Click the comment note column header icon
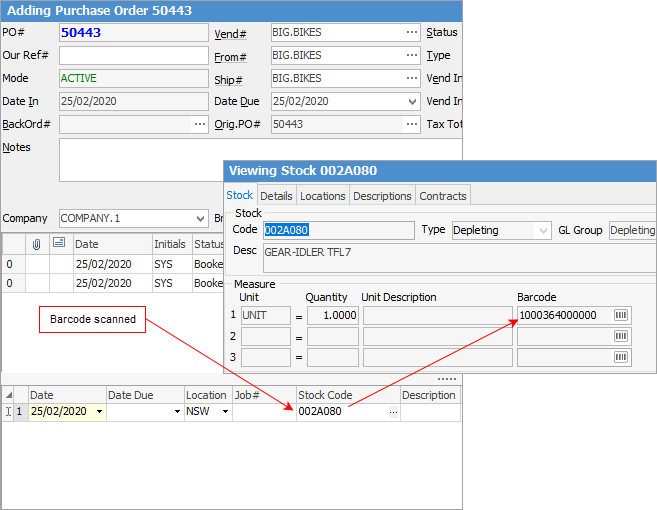 [x=59, y=242]
